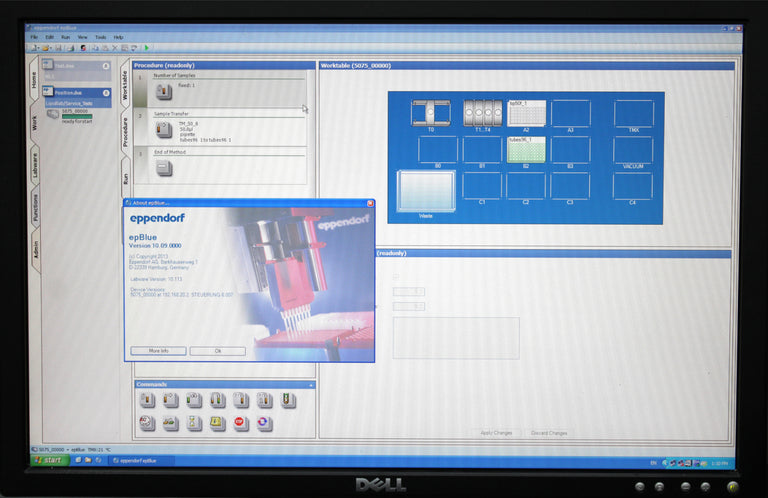Viewport: 768px width, 498px height.
Task: Switch to the Worktable vertical tab
Action: pyautogui.click(x=125, y=85)
